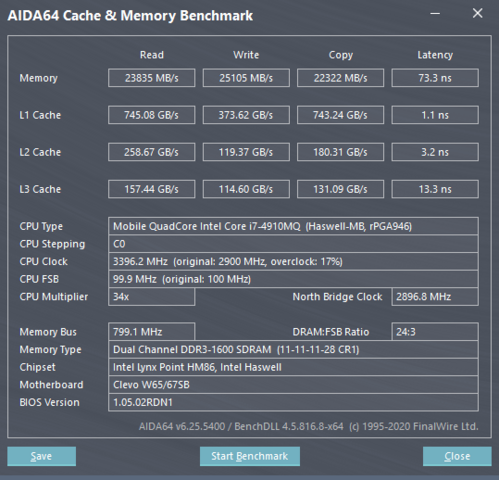The height and width of the screenshot is (480, 499).
Task: Select the Motherboard Clevo W65/67SB field
Action: pos(293,385)
